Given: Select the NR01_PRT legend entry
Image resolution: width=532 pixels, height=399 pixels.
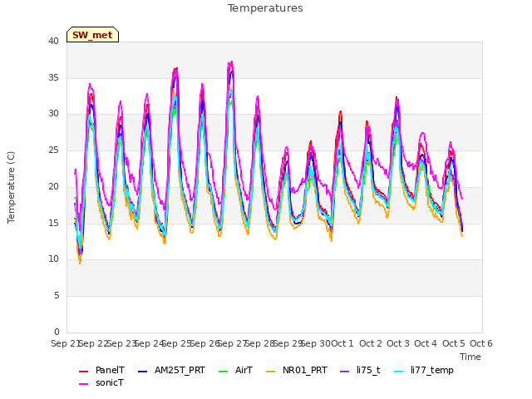Looking at the screenshot, I should click(297, 370).
